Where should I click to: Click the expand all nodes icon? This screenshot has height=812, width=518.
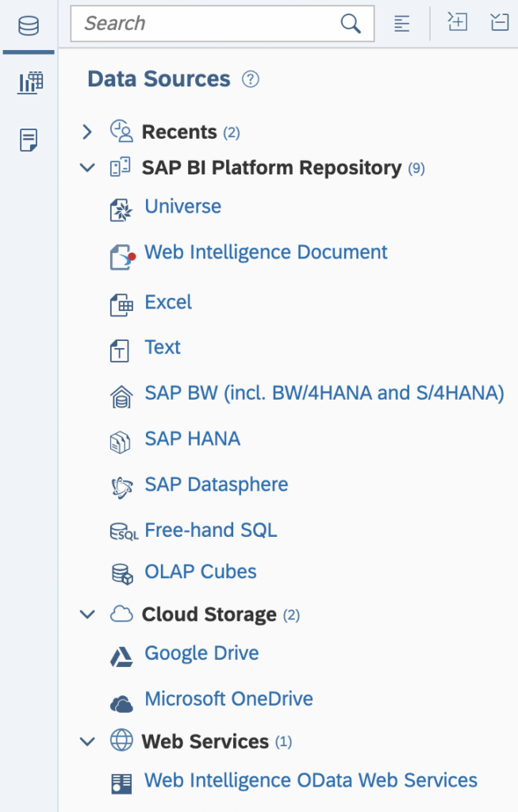tap(458, 22)
